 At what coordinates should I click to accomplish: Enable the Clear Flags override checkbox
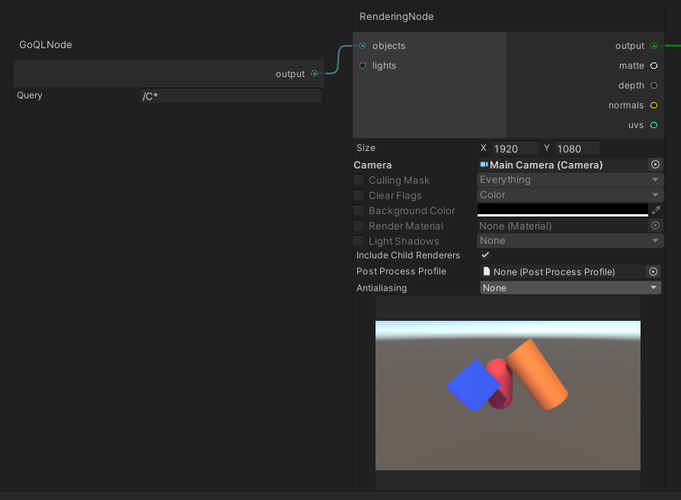[359, 196]
